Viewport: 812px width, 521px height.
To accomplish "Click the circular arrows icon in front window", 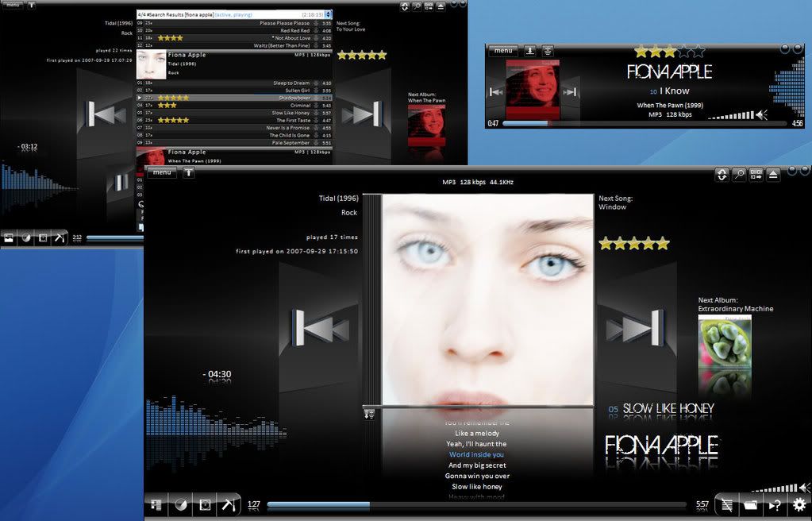I will tap(722, 175).
